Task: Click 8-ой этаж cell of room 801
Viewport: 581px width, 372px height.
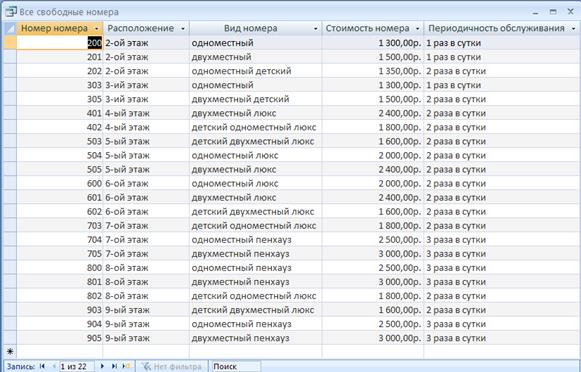Action: click(146, 282)
